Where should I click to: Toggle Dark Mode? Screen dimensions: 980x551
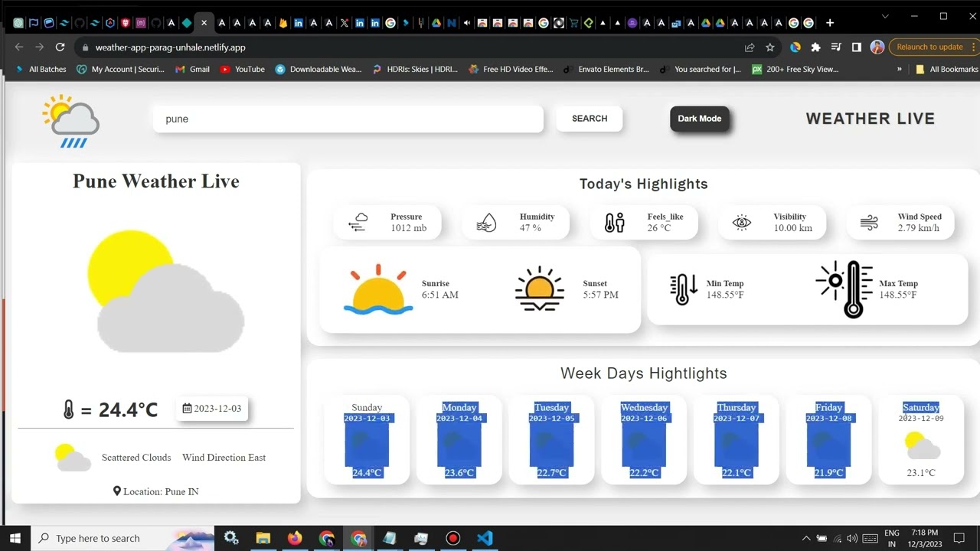coord(700,119)
